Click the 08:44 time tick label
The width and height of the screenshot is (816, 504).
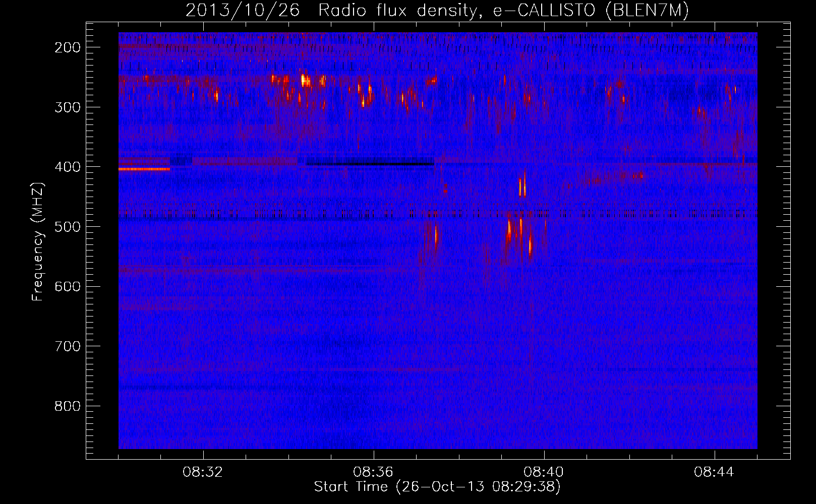tap(714, 472)
